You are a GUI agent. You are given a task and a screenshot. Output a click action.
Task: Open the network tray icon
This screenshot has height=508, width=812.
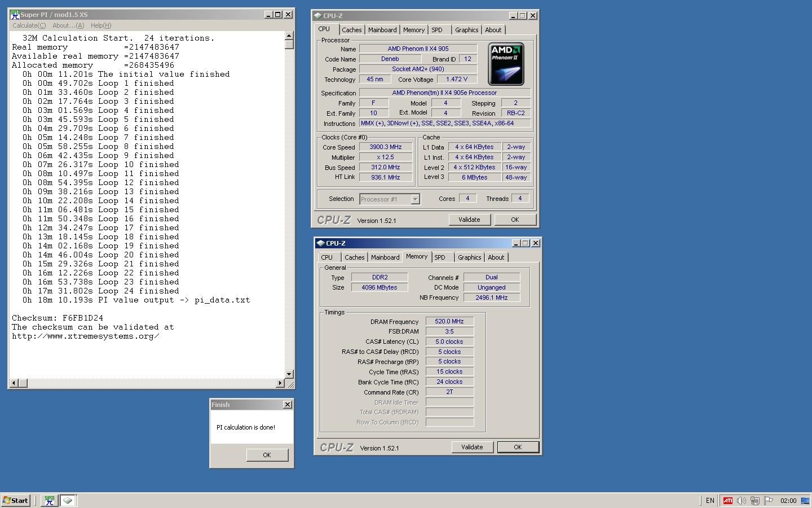pos(754,501)
